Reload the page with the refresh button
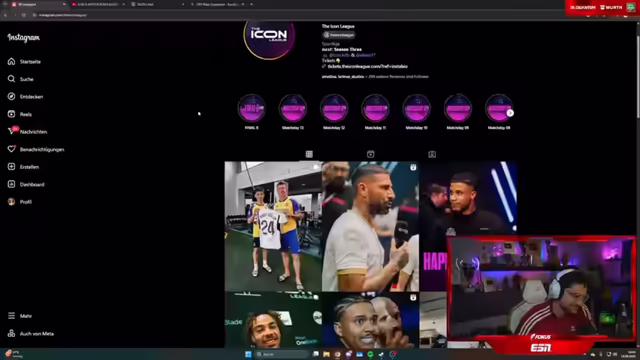640x360 pixels. click(x=24, y=15)
